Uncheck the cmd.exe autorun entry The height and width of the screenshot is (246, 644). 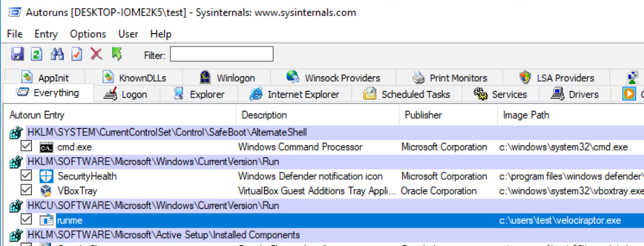point(26,146)
